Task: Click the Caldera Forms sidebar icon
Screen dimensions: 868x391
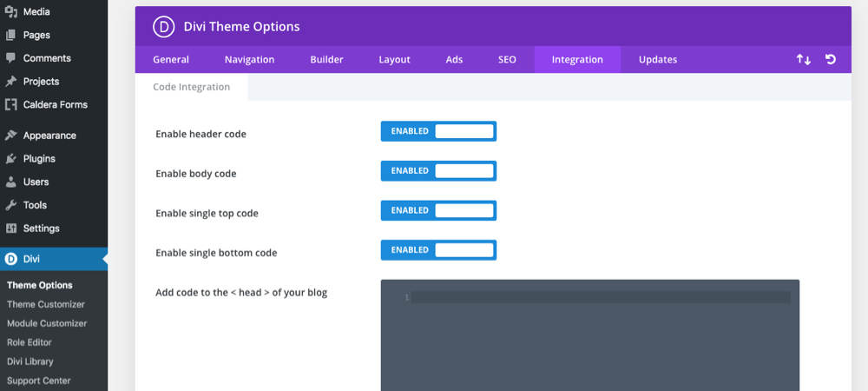Action: [x=11, y=104]
